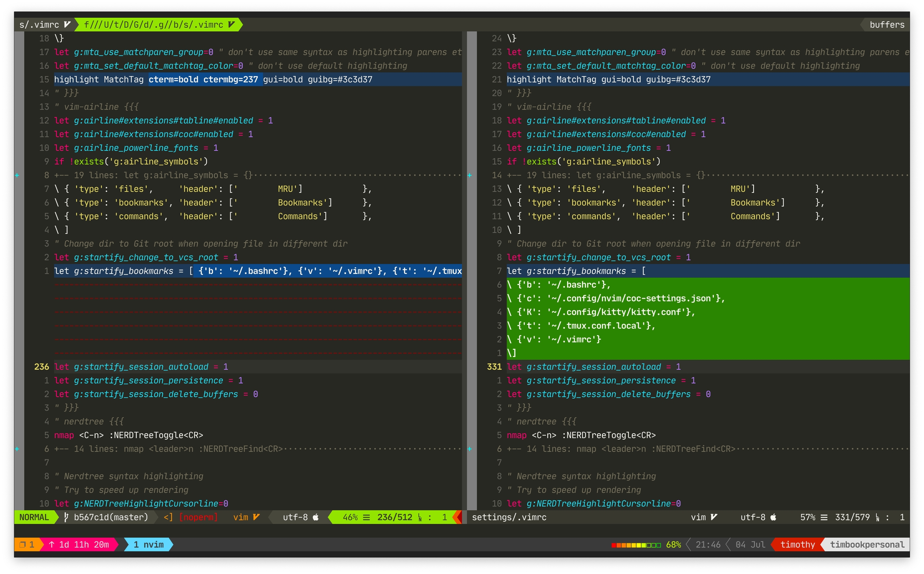
Task: Click the battery level color bar showing 68%
Action: coord(636,545)
